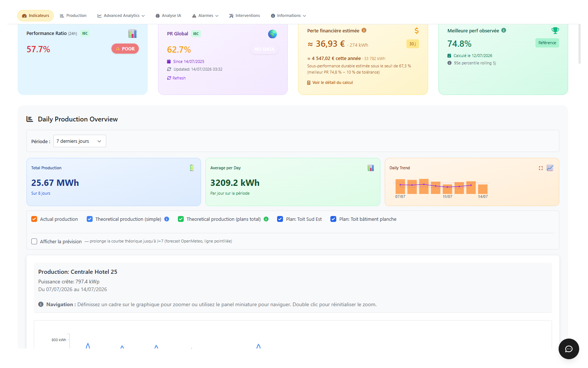Open the Analyse IA tab
The width and height of the screenshot is (588, 368).
pyautogui.click(x=168, y=15)
